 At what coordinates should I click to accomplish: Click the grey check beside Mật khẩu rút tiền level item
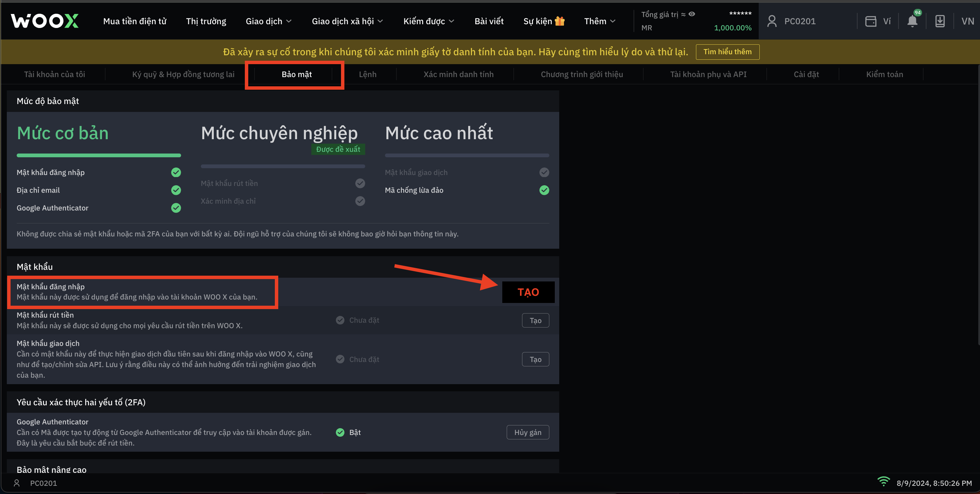pos(360,183)
